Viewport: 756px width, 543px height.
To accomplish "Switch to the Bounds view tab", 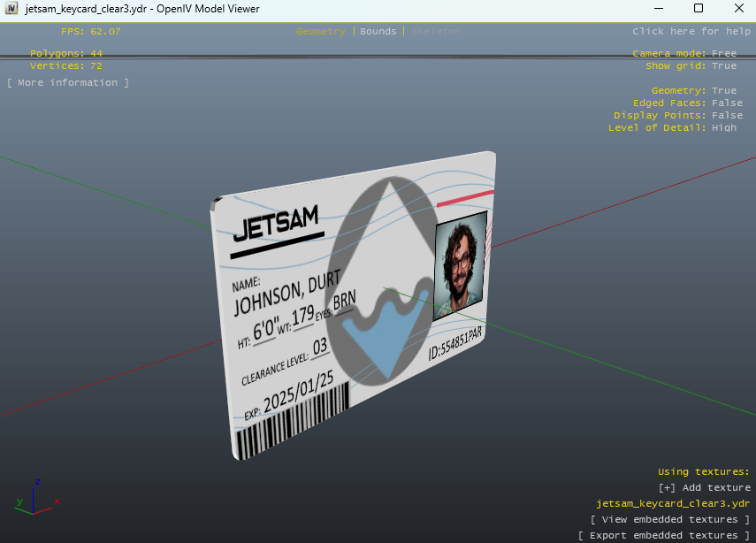I will coord(378,31).
